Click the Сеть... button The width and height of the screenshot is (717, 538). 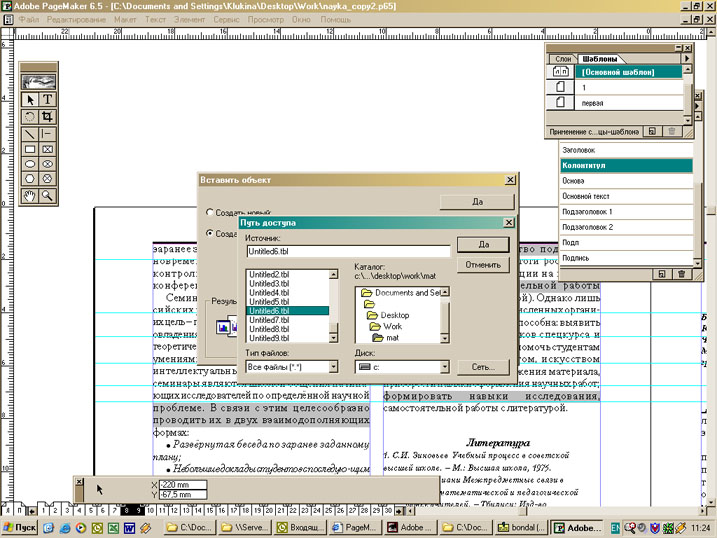483,367
